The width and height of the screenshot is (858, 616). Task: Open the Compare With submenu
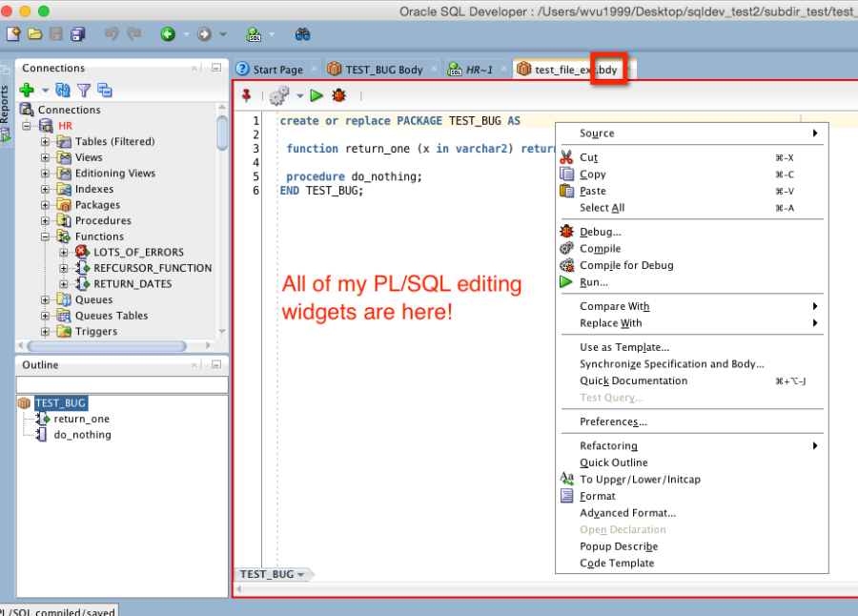(x=692, y=306)
